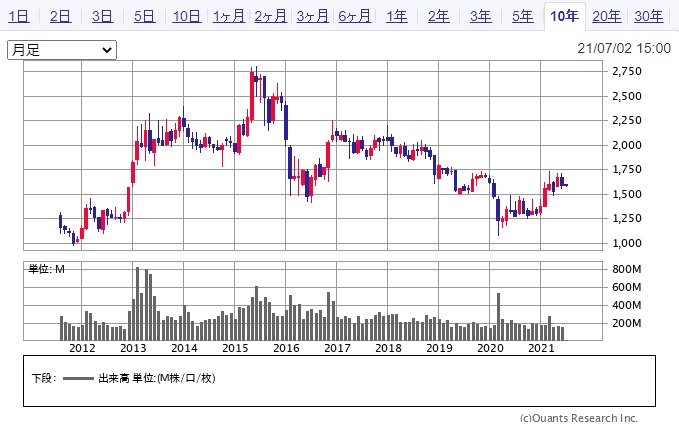Click the 単位: M volume label
Screen dimensions: 679x429
click(x=46, y=269)
